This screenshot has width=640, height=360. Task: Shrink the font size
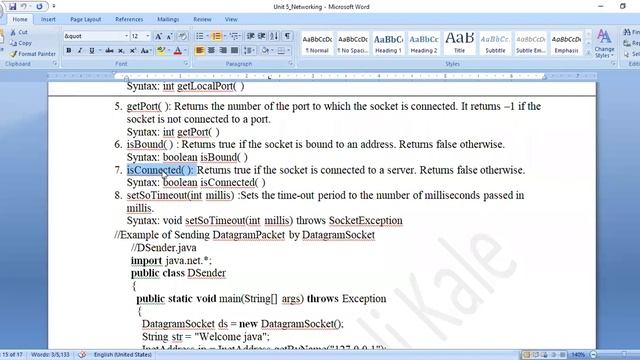pos(170,36)
